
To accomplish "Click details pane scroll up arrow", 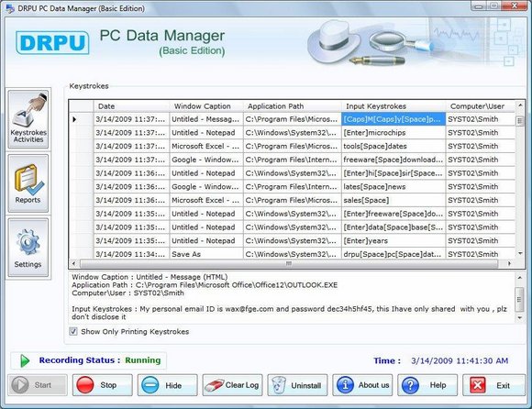I will (519, 278).
